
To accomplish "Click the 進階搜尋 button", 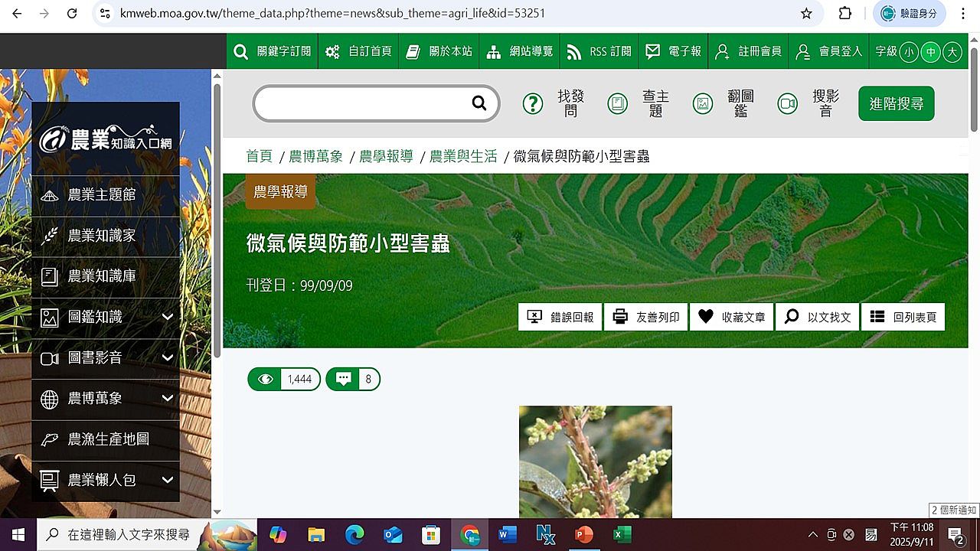I will click(896, 103).
